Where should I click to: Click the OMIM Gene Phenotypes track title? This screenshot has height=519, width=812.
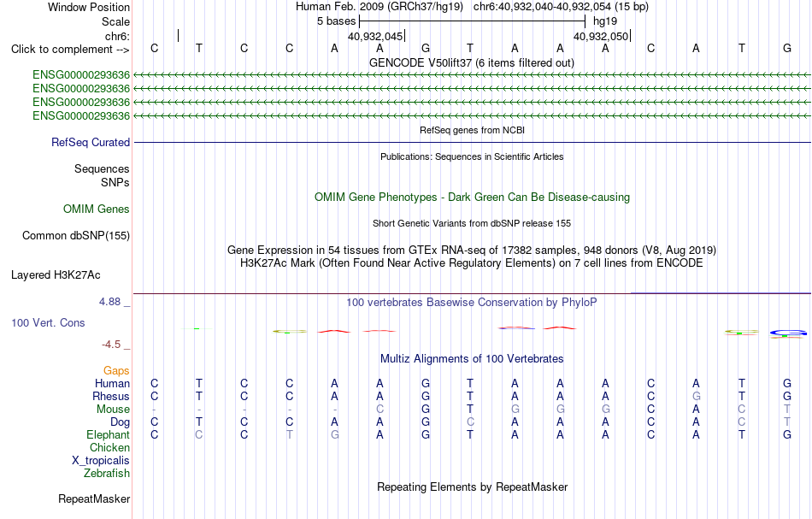(x=473, y=197)
